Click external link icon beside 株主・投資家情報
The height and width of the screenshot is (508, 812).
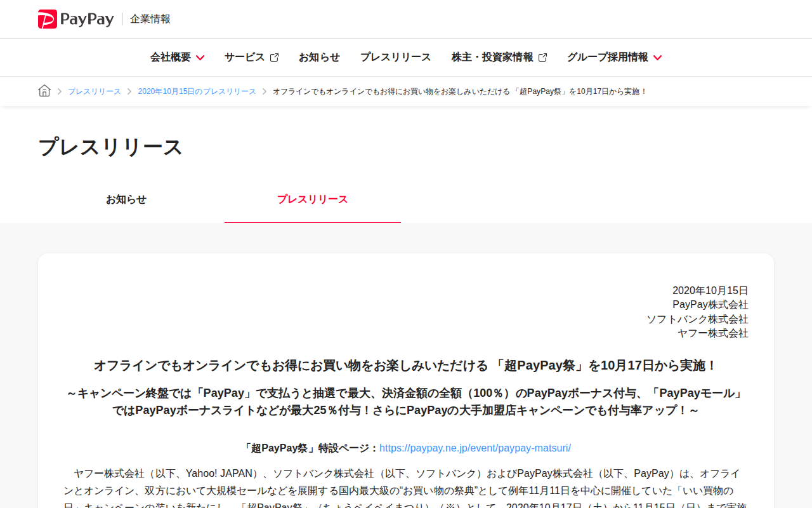point(542,58)
